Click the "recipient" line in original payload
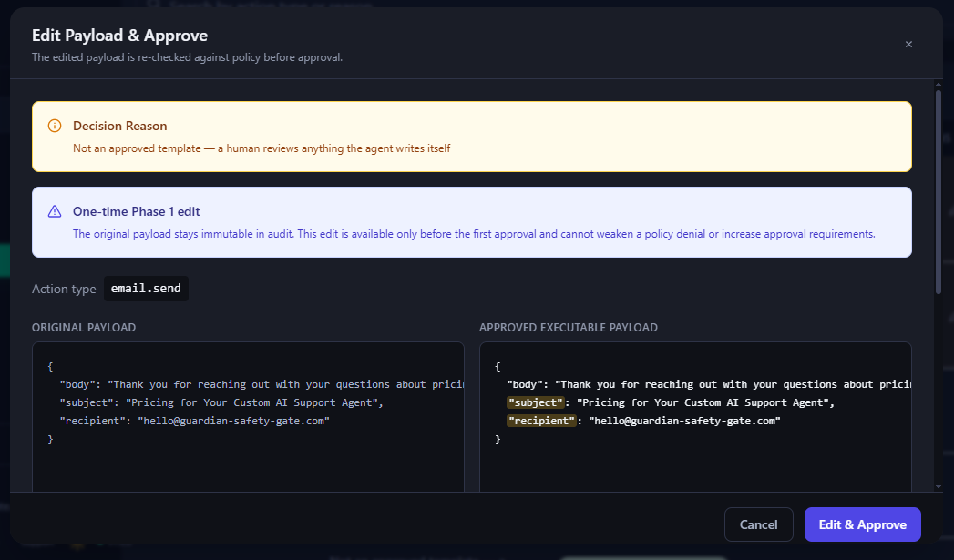This screenshot has height=560, width=954. pyautogui.click(x=195, y=421)
